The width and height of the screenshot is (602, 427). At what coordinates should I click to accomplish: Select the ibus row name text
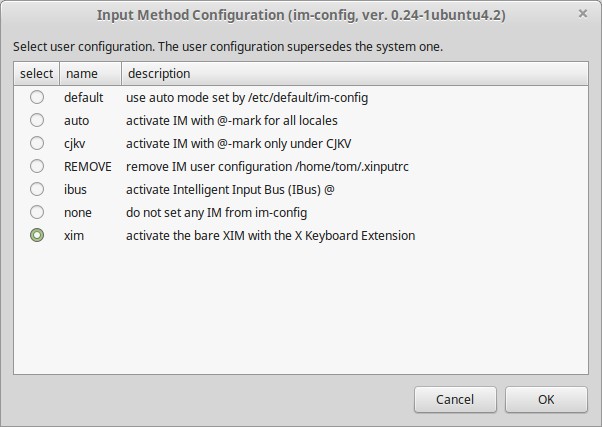[x=75, y=190]
